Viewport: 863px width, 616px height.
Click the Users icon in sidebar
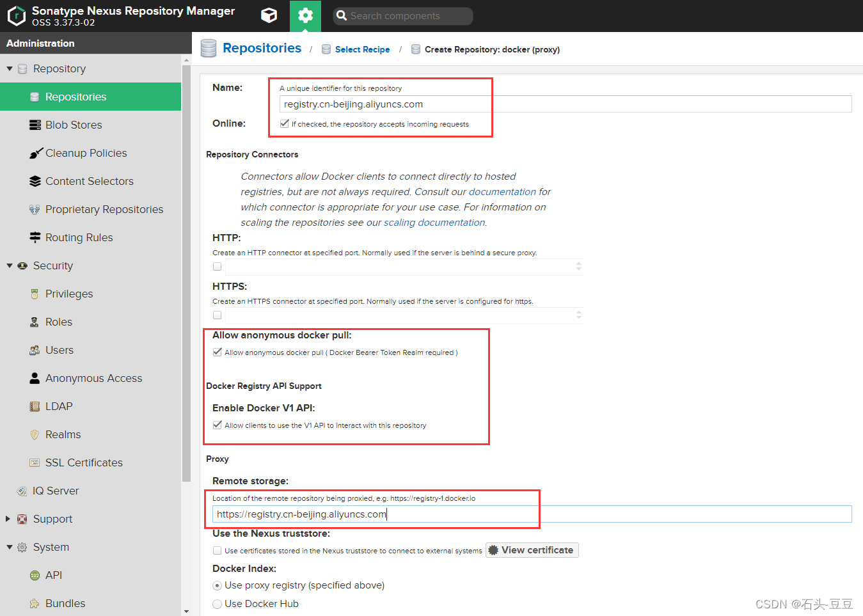pyautogui.click(x=35, y=350)
